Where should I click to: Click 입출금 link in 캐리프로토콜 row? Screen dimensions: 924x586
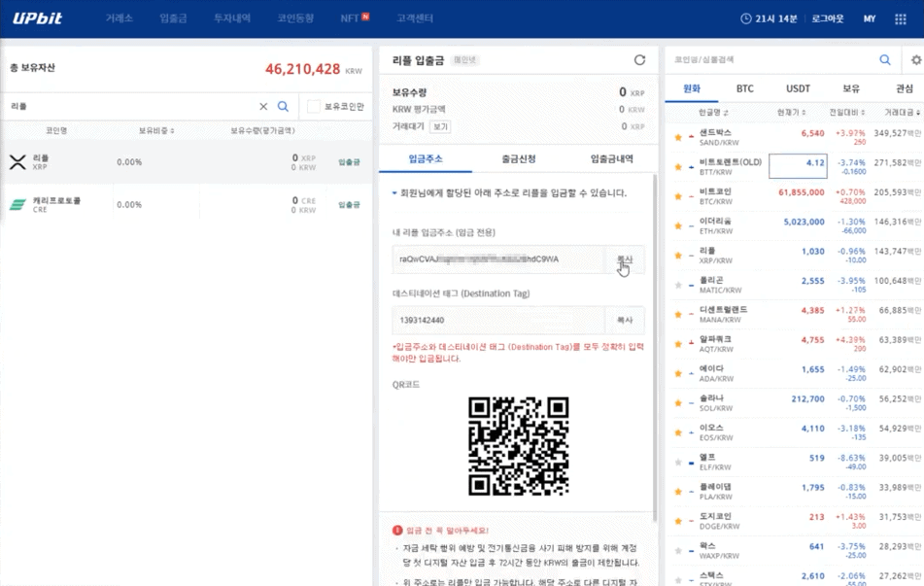point(349,205)
